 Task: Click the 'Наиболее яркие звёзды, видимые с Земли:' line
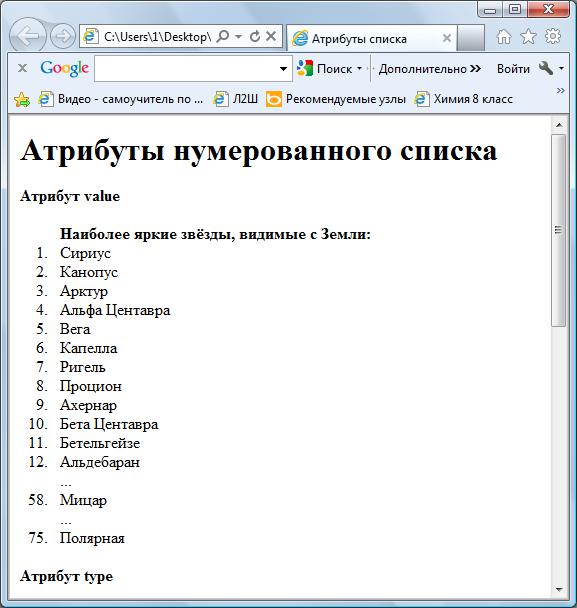(216, 234)
